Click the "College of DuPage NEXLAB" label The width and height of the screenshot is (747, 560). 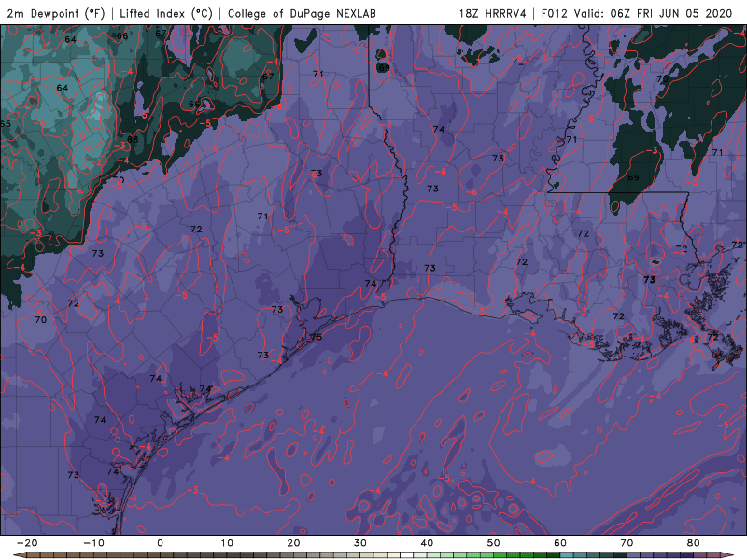click(x=302, y=13)
